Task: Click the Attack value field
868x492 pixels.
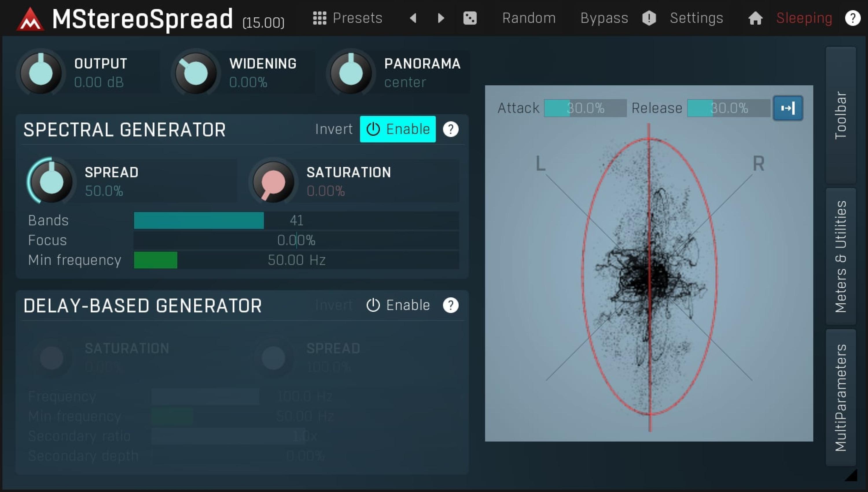Action: tap(585, 108)
